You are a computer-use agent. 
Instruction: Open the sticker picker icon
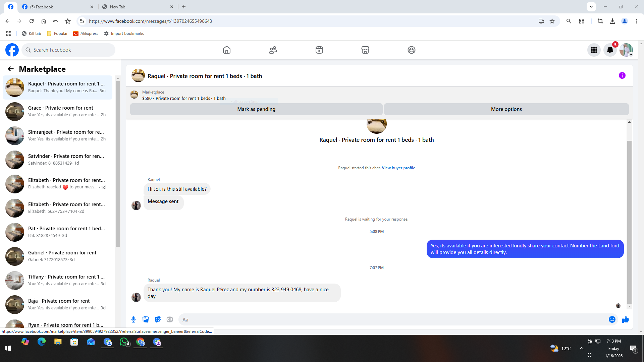158,319
